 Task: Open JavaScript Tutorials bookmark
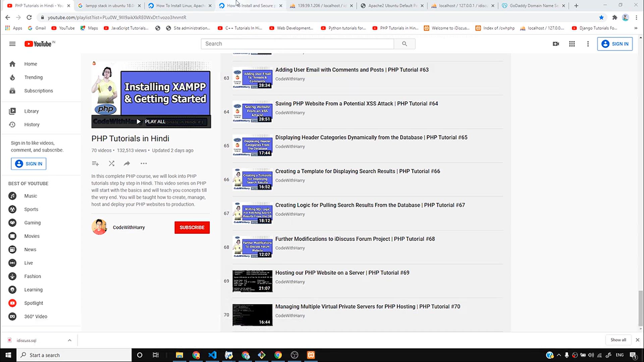pos(126,28)
